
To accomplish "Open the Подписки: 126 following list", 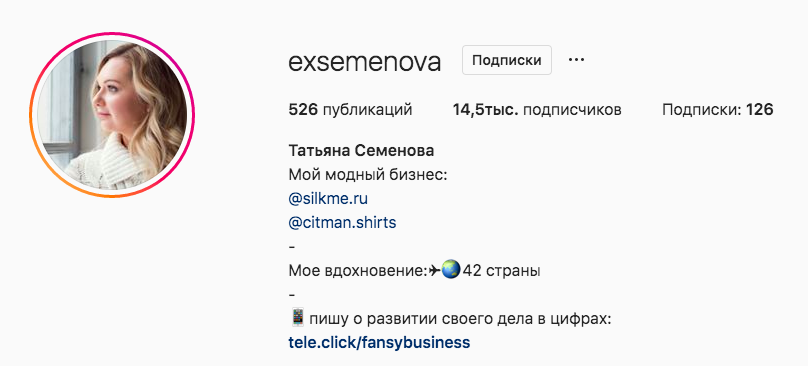I will pos(718,110).
